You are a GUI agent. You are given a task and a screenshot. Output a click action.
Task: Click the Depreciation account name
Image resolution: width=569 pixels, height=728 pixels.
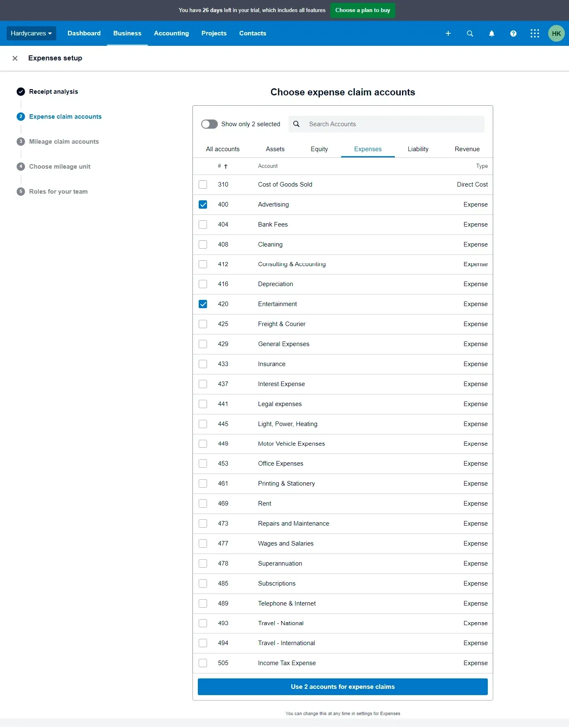click(275, 284)
